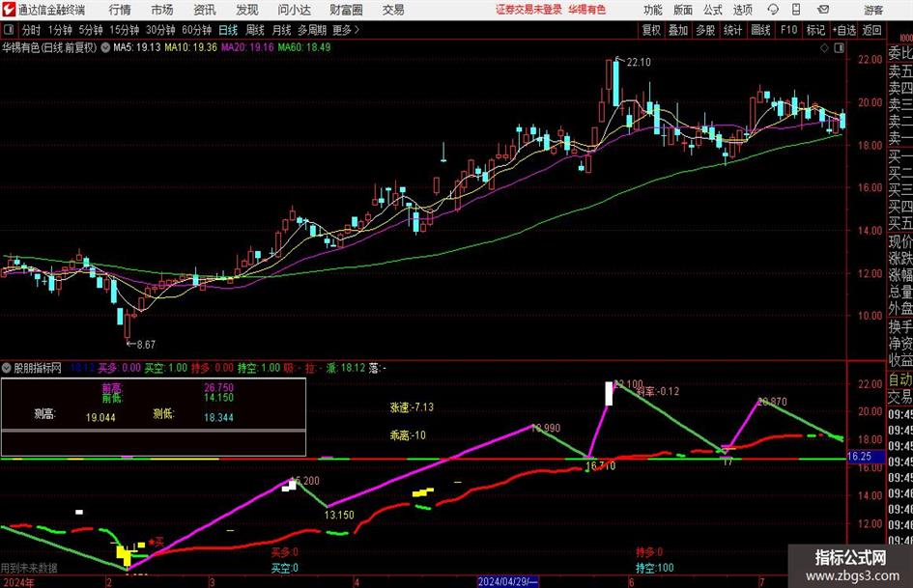Expand 股朋指标网 indicator dropdown arrow
The height and width of the screenshot is (588, 913).
pyautogui.click(x=7, y=368)
